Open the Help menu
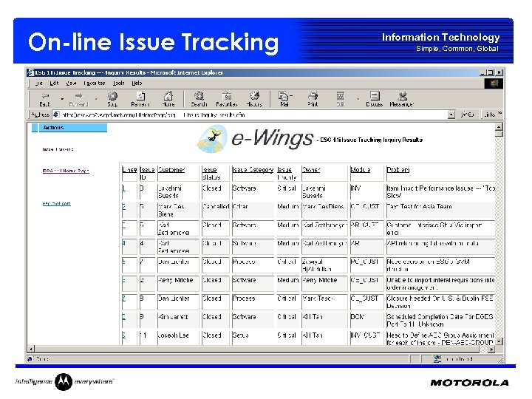The height and width of the screenshot is (399, 532). (x=137, y=83)
